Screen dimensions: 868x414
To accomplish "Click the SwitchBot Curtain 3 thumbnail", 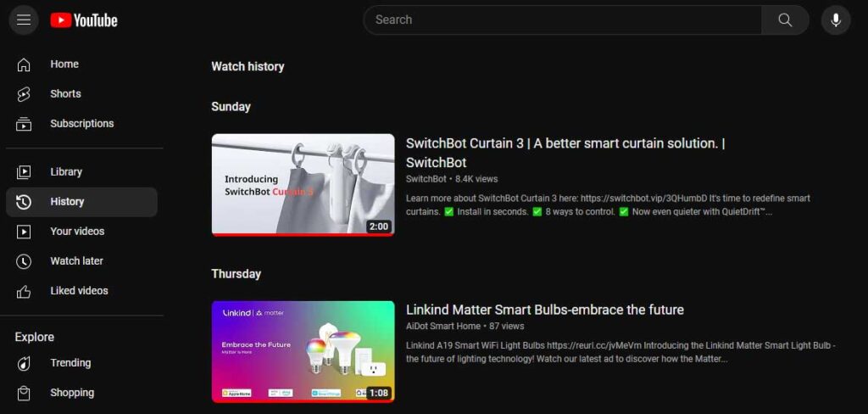I will point(303,185).
